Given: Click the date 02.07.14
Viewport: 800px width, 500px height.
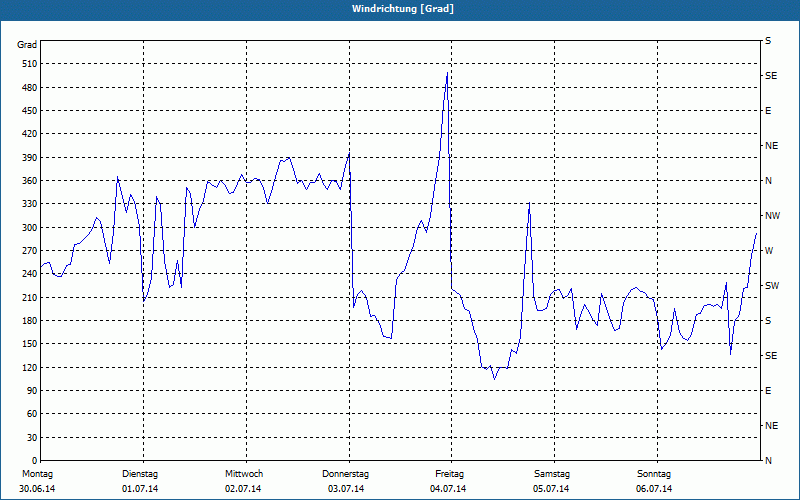Looking at the screenshot, I should tap(243, 489).
